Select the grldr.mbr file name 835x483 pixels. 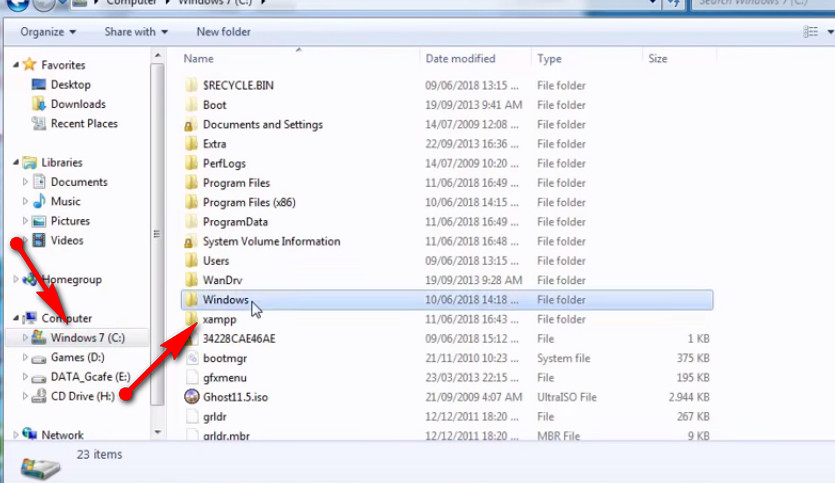click(x=226, y=436)
